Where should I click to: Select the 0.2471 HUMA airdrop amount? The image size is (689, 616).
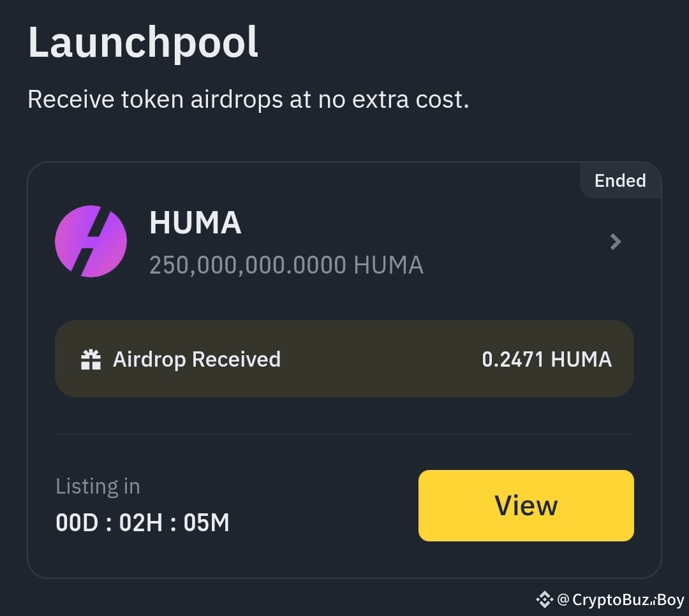tap(547, 359)
